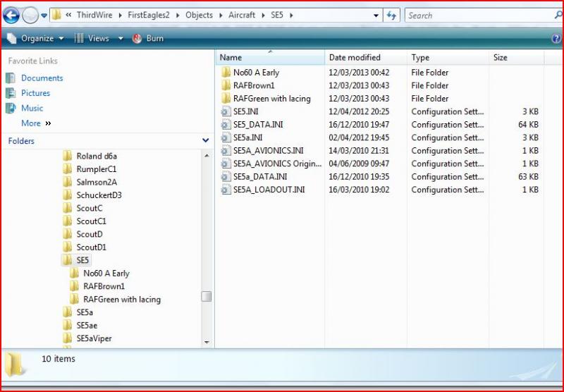This screenshot has width=564, height=392.
Task: Select SE5aViper folder icon in tree
Action: [x=67, y=338]
